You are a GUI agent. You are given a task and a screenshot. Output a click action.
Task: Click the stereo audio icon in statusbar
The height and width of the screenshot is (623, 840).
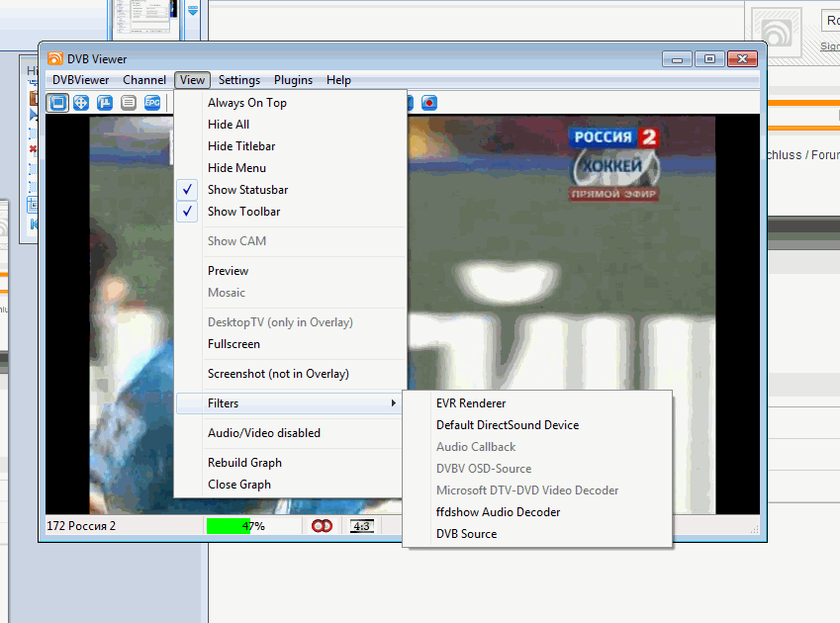[323, 526]
